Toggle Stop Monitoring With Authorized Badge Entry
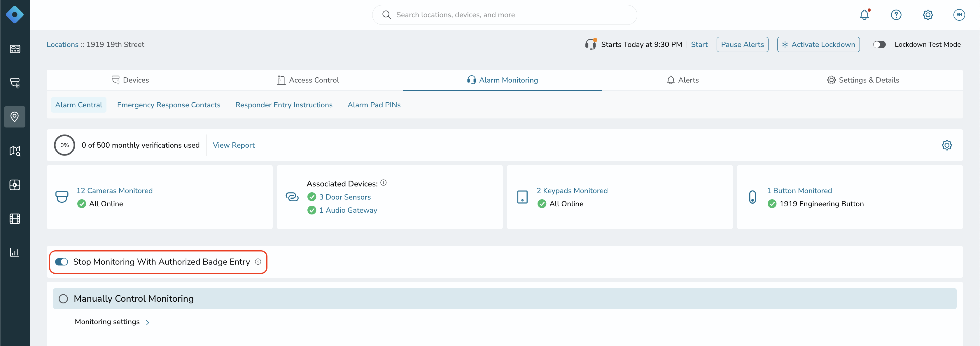Image resolution: width=980 pixels, height=346 pixels. pos(61,262)
